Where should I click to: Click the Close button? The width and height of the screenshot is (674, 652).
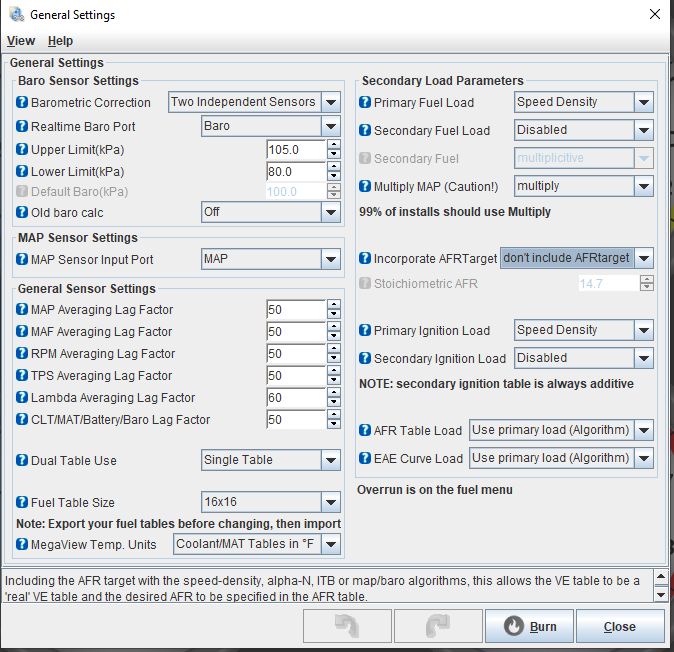coord(619,627)
